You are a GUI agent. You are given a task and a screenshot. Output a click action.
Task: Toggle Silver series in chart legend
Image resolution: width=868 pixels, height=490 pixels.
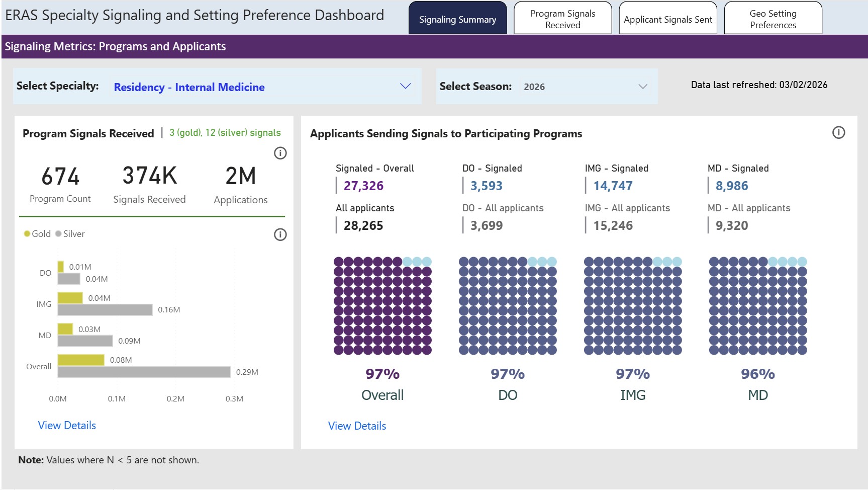click(x=70, y=234)
